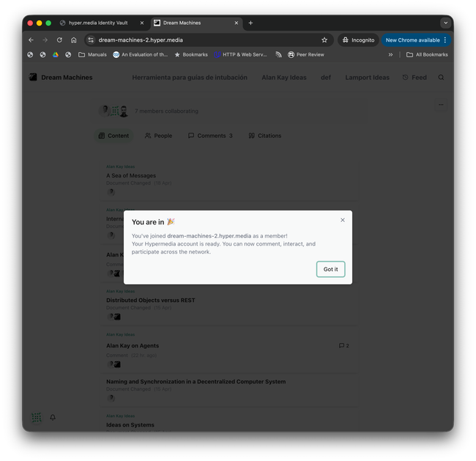Open the Citations tab
Viewport: 476px width, 461px height.
[264, 136]
